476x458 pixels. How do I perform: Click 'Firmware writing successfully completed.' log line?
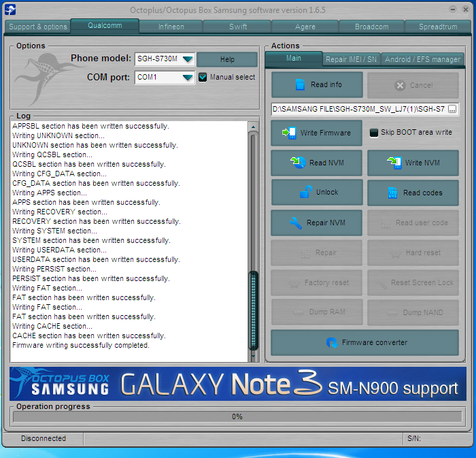coord(81,345)
